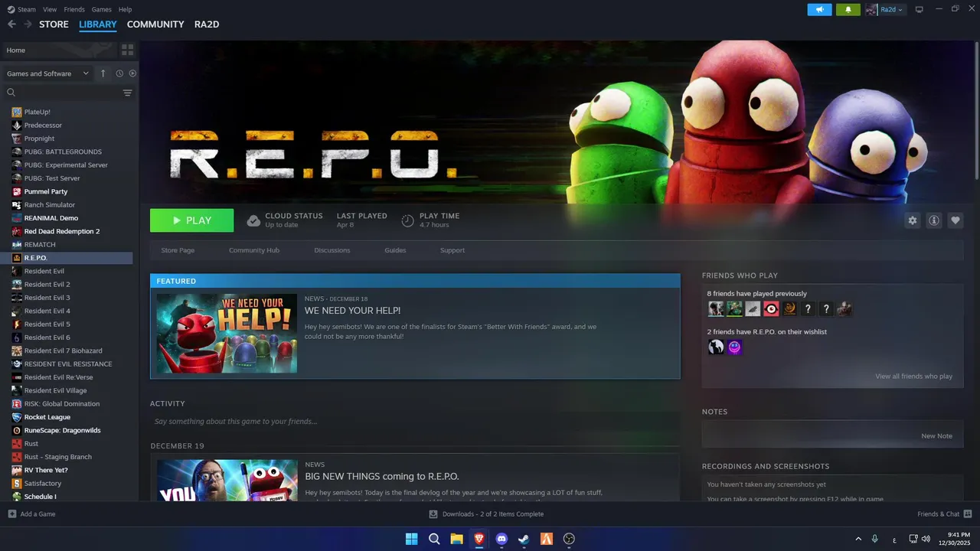Open the LIBRARY tab
This screenshot has width=980, height=551.
[98, 24]
